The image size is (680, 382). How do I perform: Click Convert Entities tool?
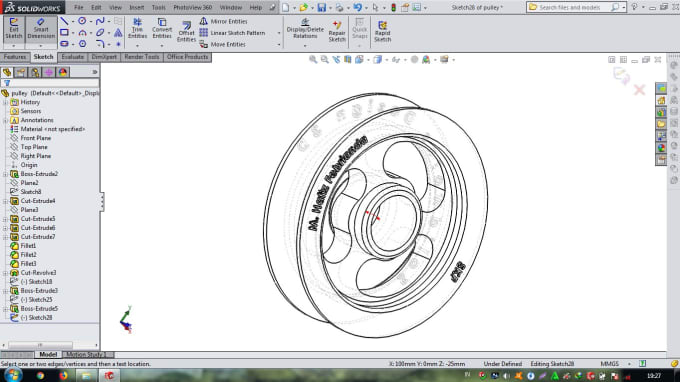click(x=162, y=29)
